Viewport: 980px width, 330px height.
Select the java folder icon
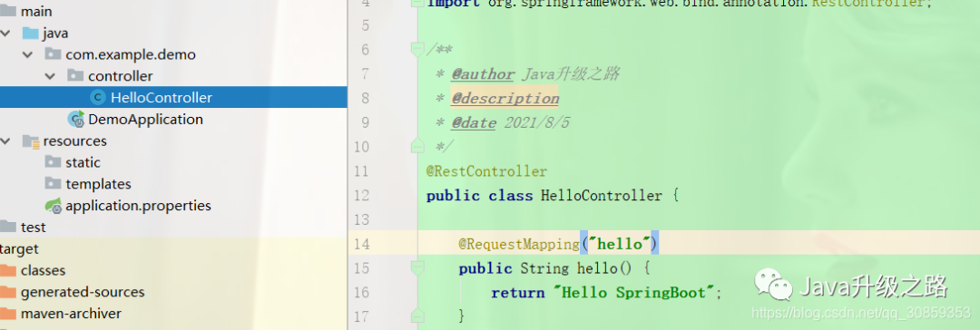(31, 34)
